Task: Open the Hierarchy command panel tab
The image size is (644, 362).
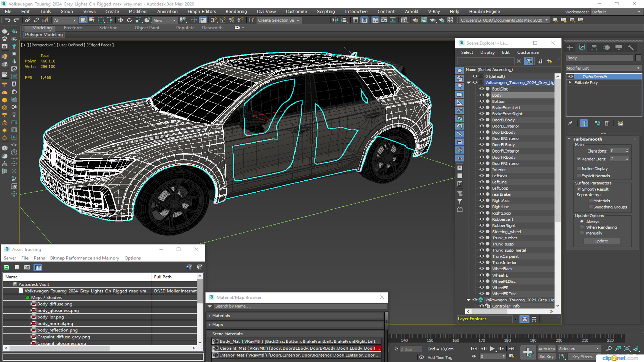Action: (594, 48)
